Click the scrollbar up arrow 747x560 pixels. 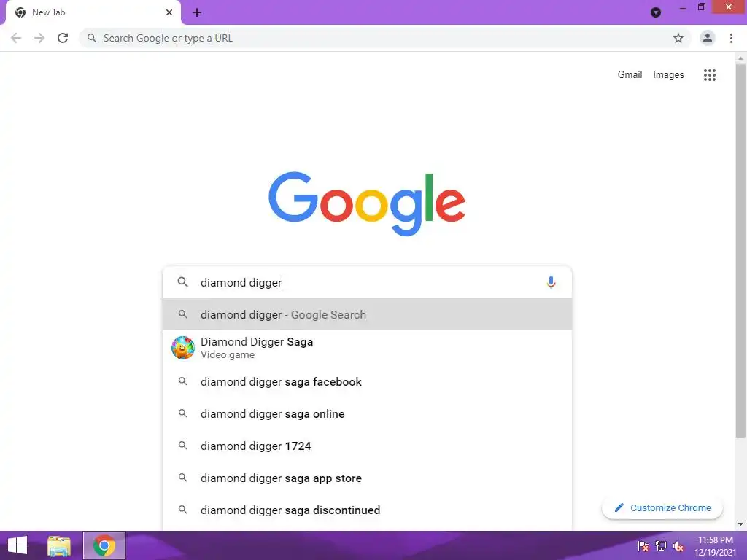point(740,58)
